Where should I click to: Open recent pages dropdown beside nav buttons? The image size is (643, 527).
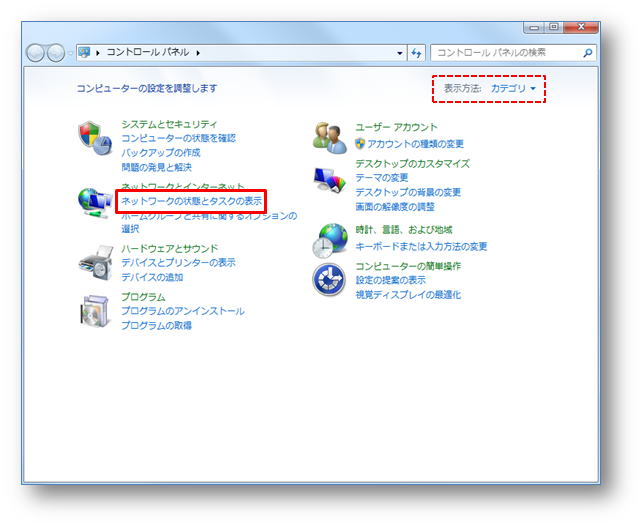pyautogui.click(x=70, y=53)
